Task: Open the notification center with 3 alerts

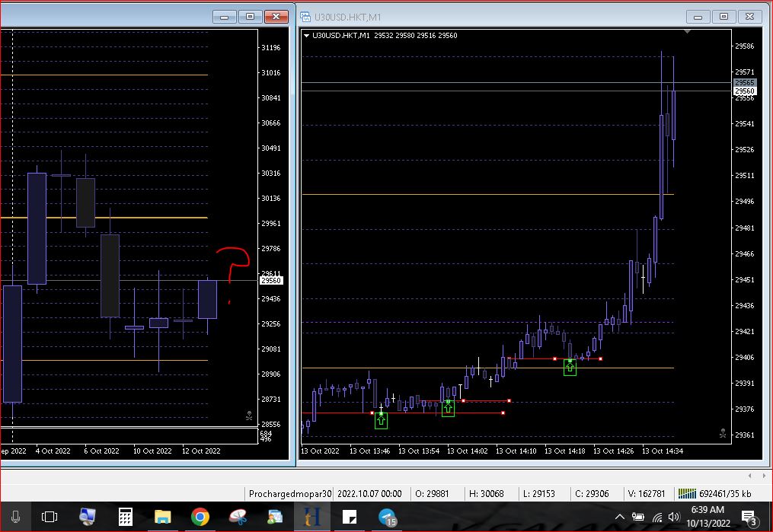Action: click(x=748, y=518)
